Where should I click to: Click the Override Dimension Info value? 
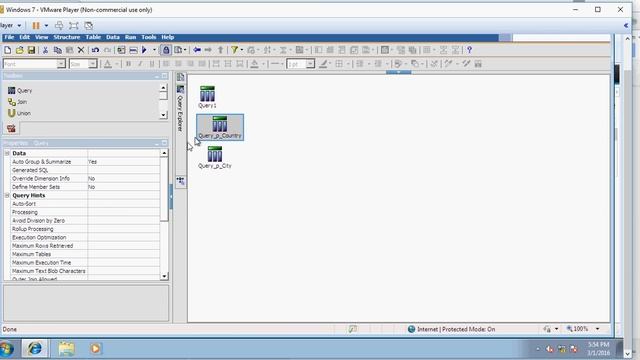click(124, 179)
